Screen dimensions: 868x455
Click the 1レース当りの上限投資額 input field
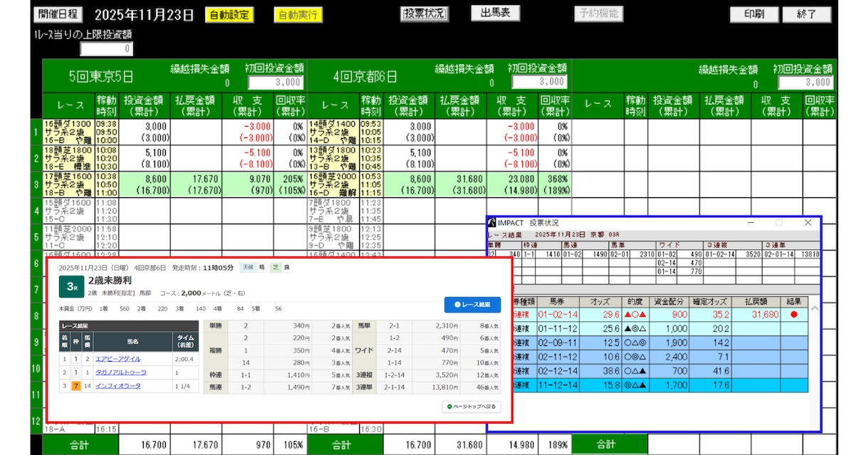click(x=106, y=49)
